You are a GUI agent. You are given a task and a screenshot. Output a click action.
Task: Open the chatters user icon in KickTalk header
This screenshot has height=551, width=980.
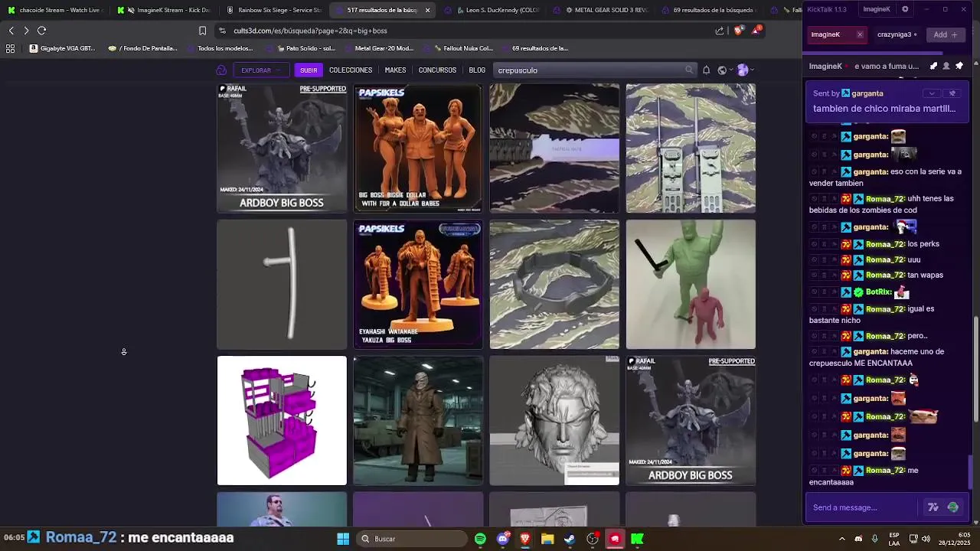click(946, 66)
